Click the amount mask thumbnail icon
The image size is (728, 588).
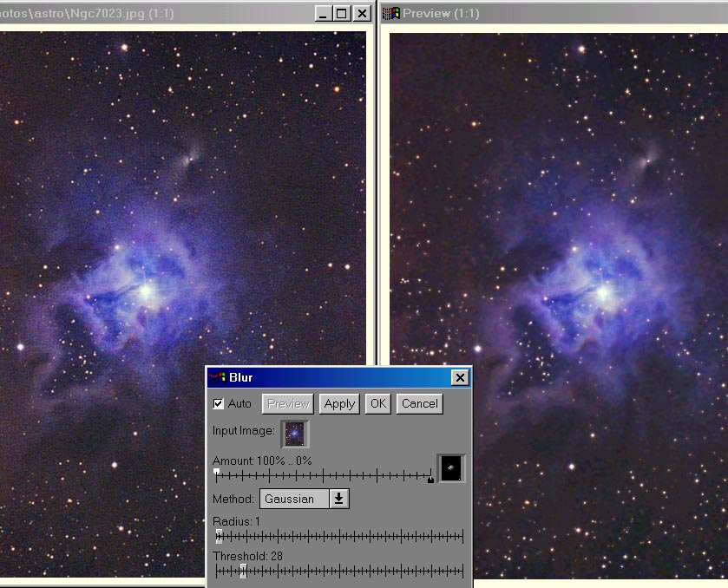pyautogui.click(x=451, y=468)
